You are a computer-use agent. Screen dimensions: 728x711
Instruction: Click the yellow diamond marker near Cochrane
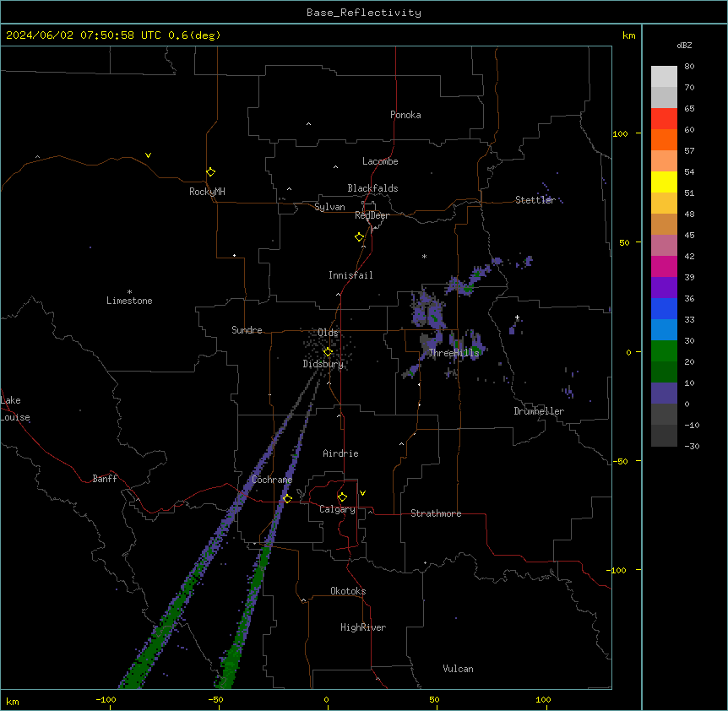287,498
